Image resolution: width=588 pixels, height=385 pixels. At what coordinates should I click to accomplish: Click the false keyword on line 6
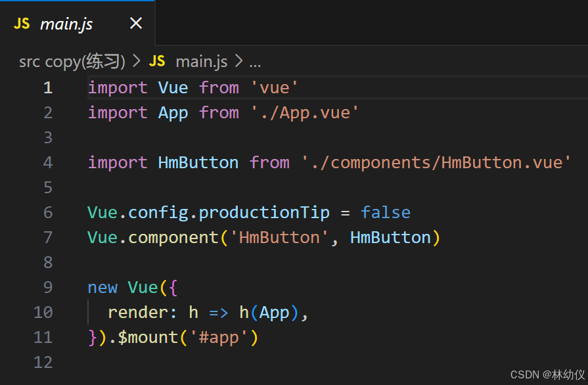pyautogui.click(x=386, y=213)
